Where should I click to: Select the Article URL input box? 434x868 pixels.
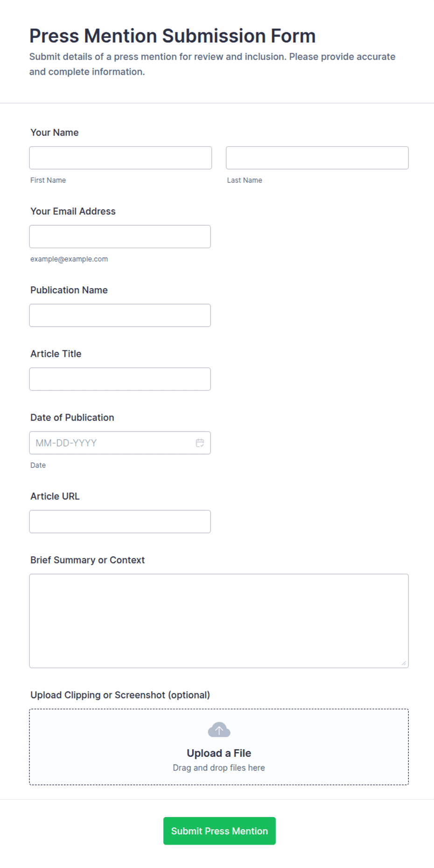[x=120, y=521]
